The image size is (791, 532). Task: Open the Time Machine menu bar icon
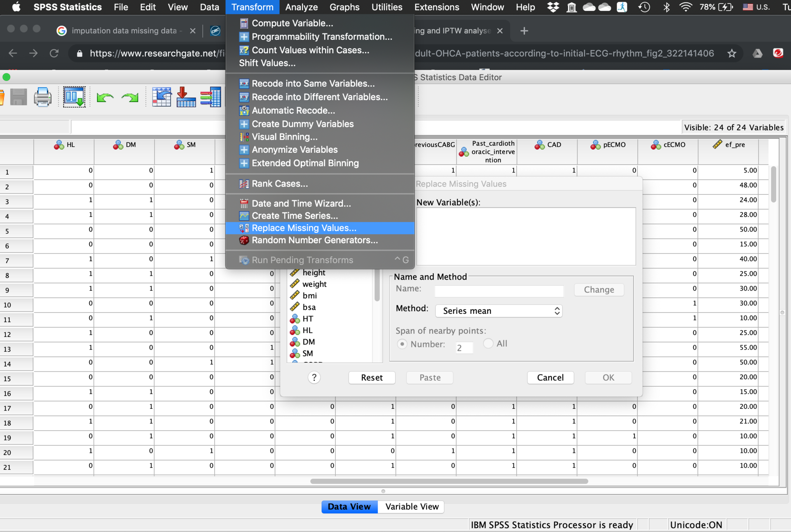[644, 7]
